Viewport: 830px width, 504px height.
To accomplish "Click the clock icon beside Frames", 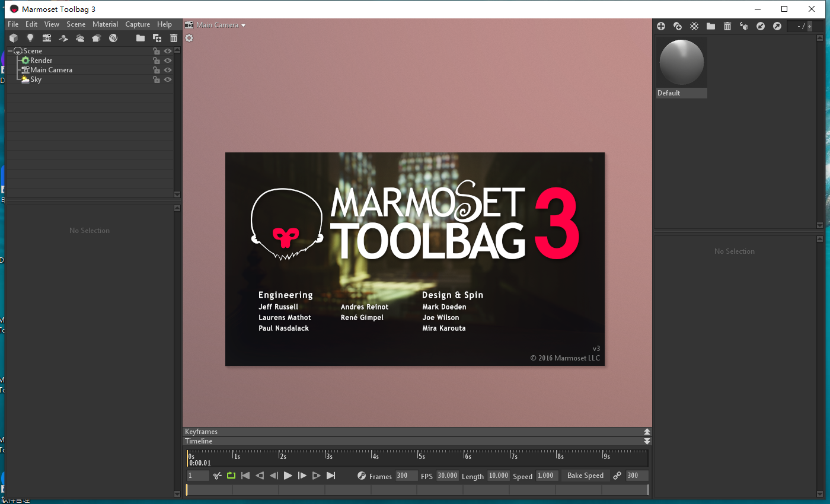I will click(x=362, y=476).
